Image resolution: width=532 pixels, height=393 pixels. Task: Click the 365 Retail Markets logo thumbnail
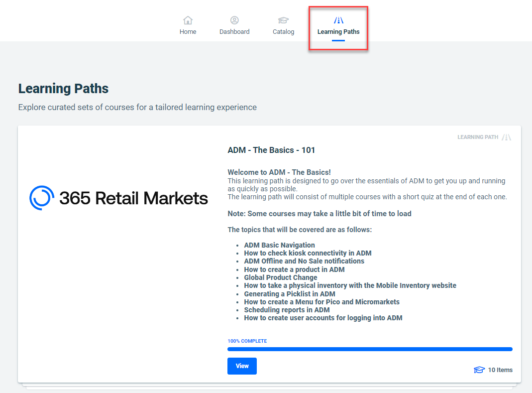[x=118, y=198]
